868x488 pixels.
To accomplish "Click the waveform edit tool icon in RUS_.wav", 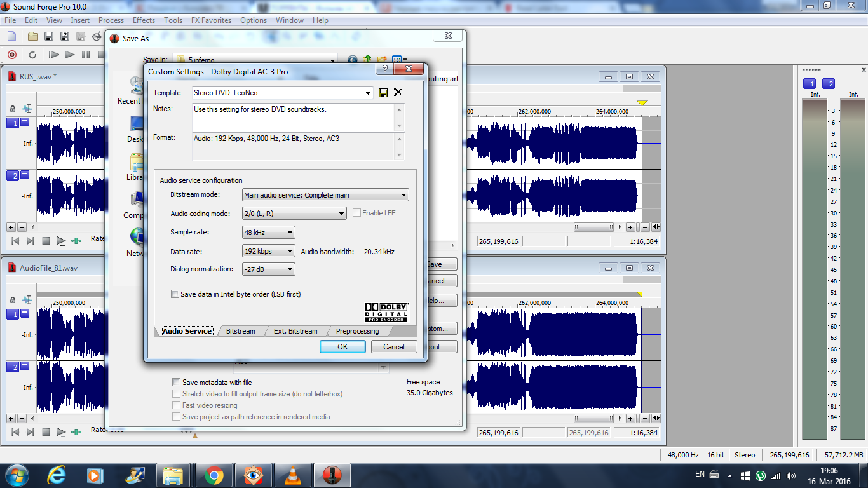I will 27,109.
